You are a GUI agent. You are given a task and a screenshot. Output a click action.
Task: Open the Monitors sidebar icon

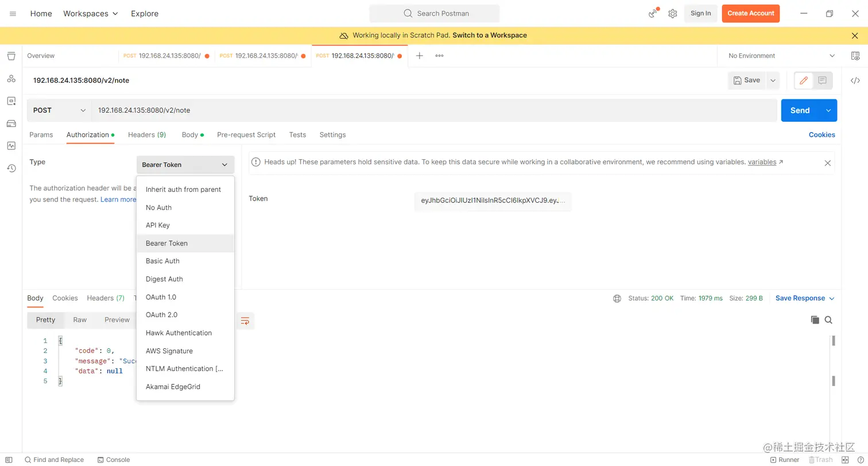click(11, 145)
